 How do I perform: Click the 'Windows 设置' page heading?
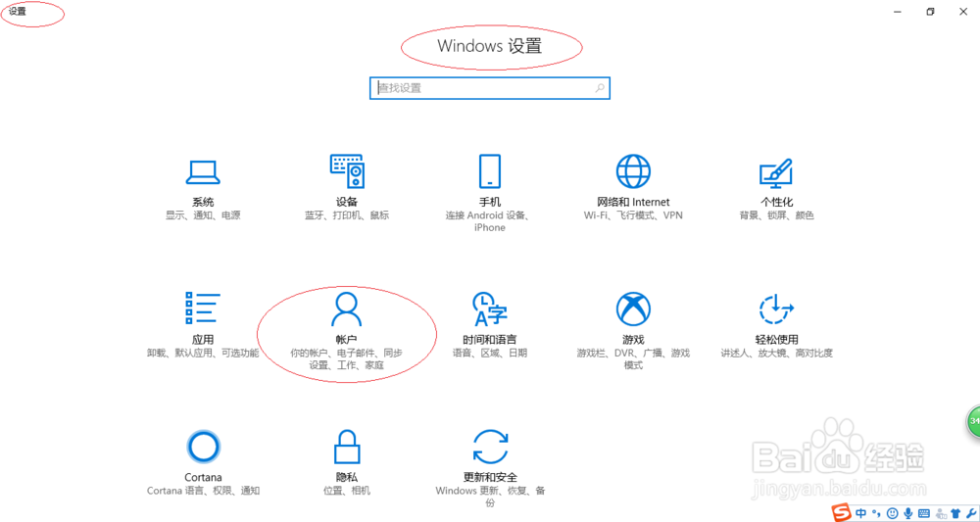click(489, 46)
